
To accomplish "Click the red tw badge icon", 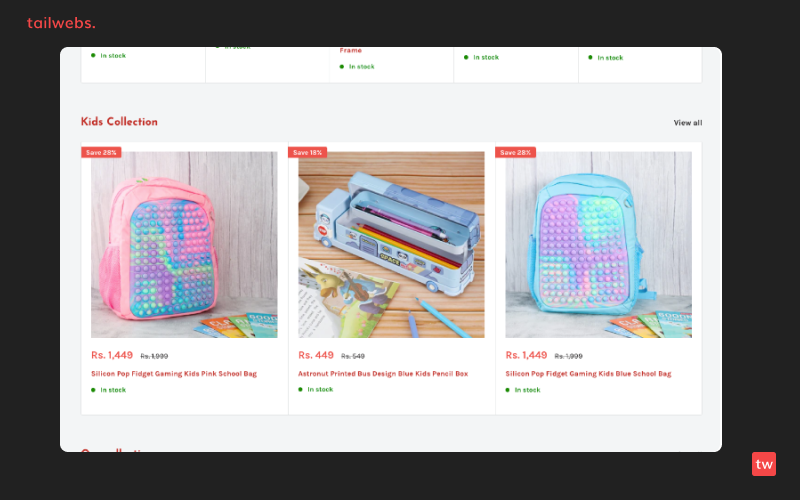I will click(763, 464).
